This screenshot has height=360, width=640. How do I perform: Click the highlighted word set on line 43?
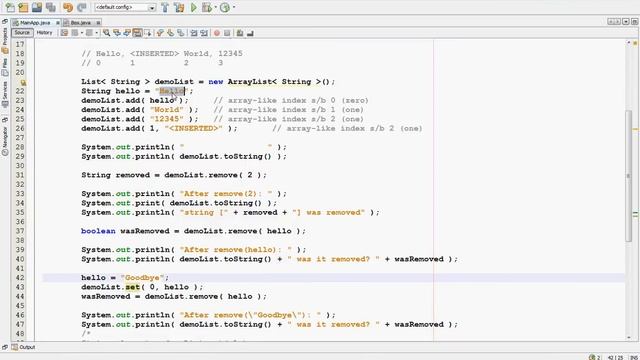[133, 287]
